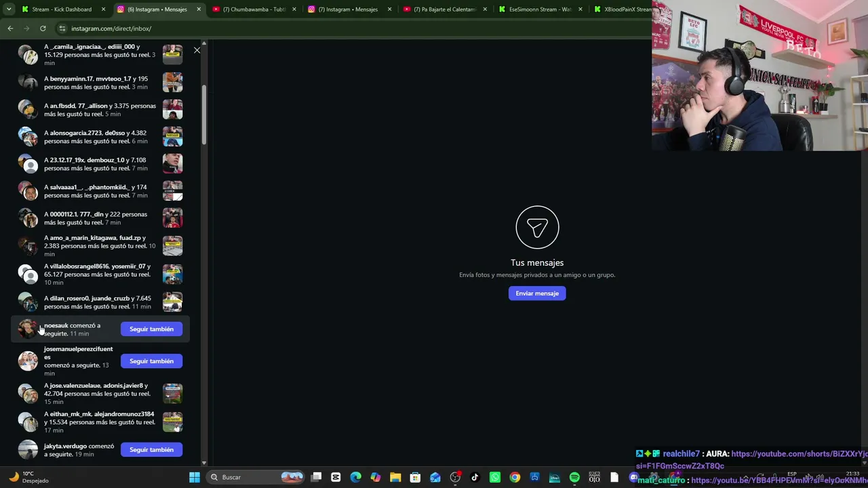Close the Chumbawamba YouTube tab

pyautogui.click(x=294, y=9)
